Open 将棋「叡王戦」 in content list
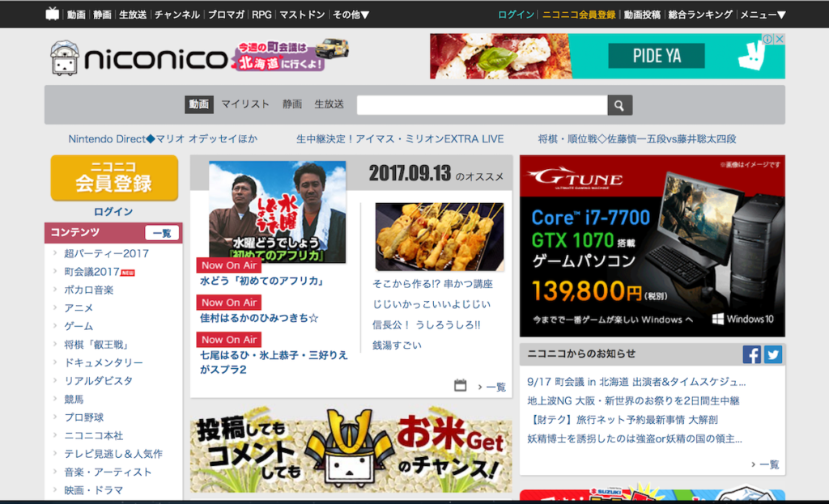829x504 pixels. tap(97, 345)
